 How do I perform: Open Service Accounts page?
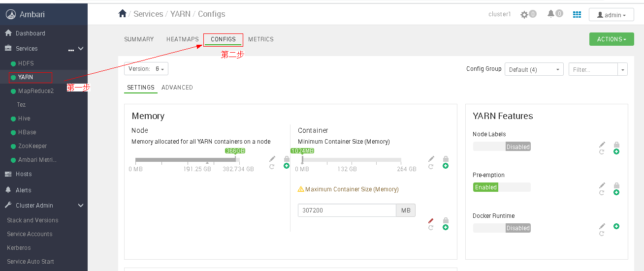30,234
